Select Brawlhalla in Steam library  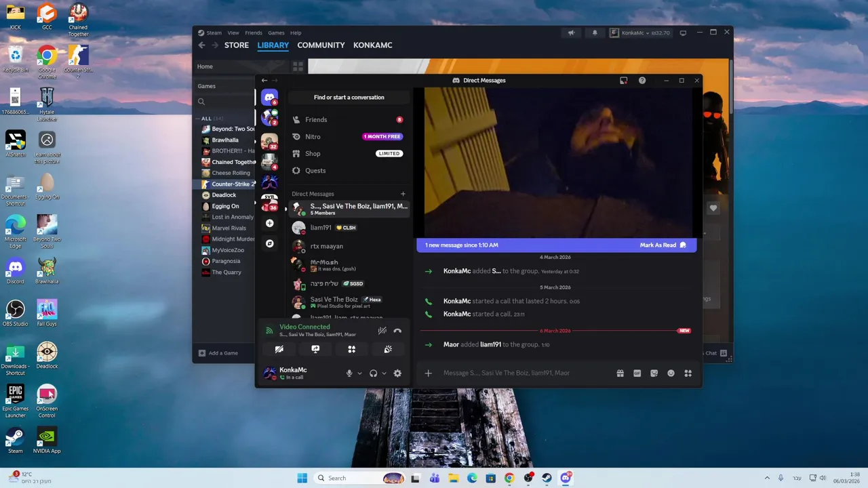225,140
